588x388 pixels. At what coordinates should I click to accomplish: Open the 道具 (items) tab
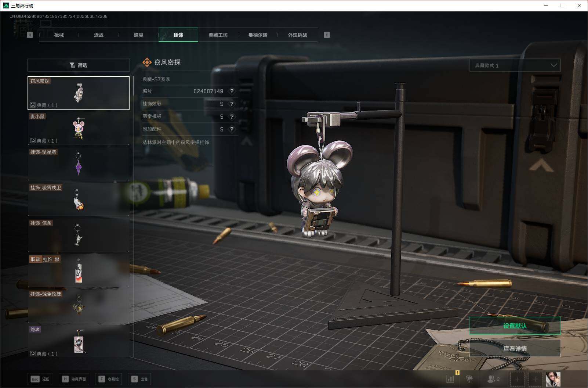point(138,35)
